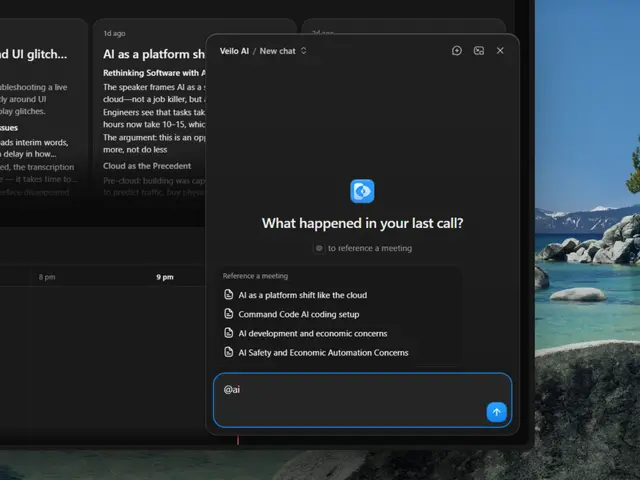Click the 9 pm timeline label
Screen dimensions: 640x480
coord(165,277)
